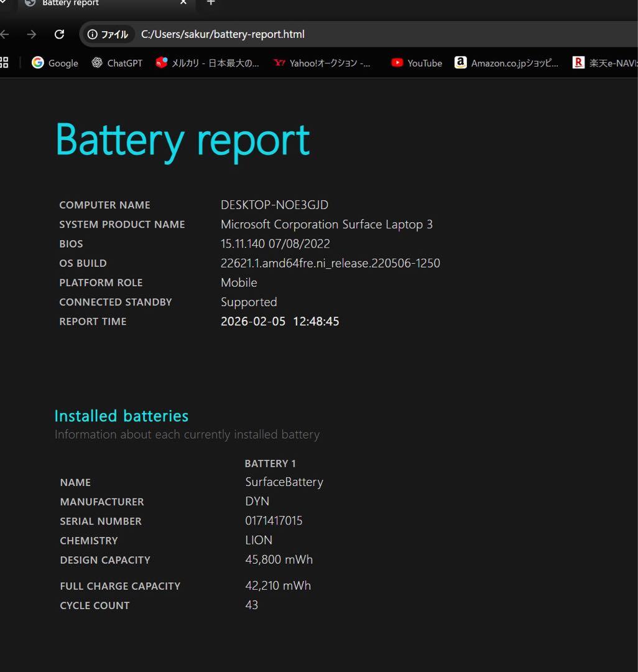Launch ChatGPT from the bookmarks bar
This screenshot has width=638, height=672.
point(117,63)
